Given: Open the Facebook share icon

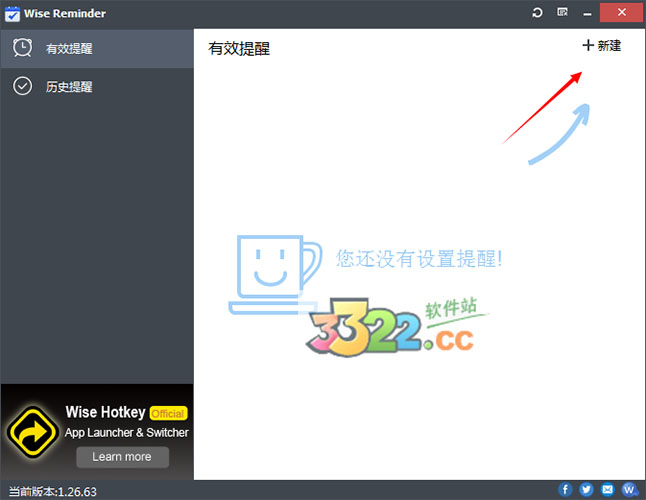Looking at the screenshot, I should [x=565, y=489].
